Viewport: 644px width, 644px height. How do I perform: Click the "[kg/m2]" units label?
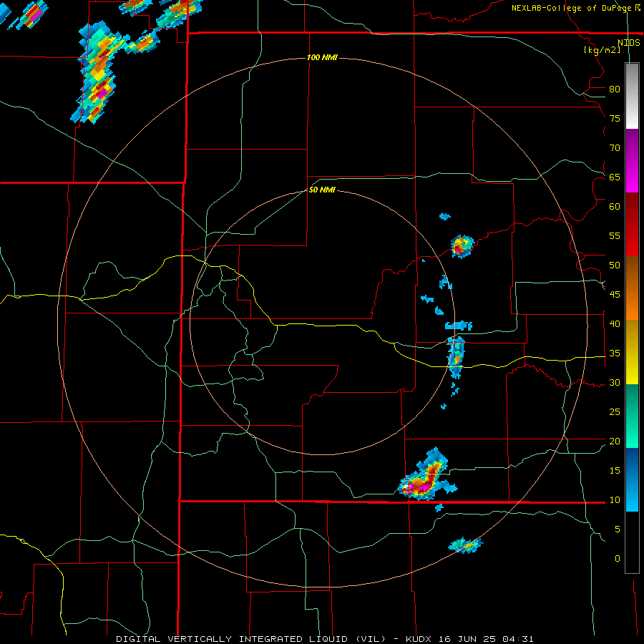tap(602, 50)
